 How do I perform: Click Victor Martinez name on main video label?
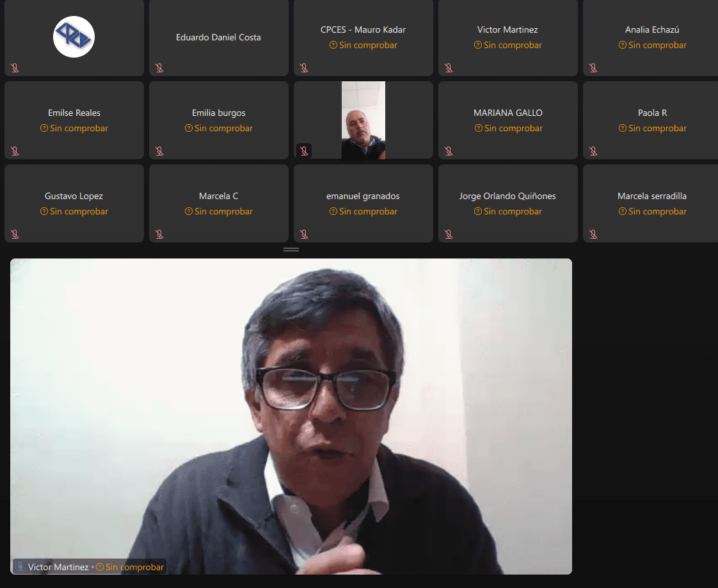[x=58, y=567]
